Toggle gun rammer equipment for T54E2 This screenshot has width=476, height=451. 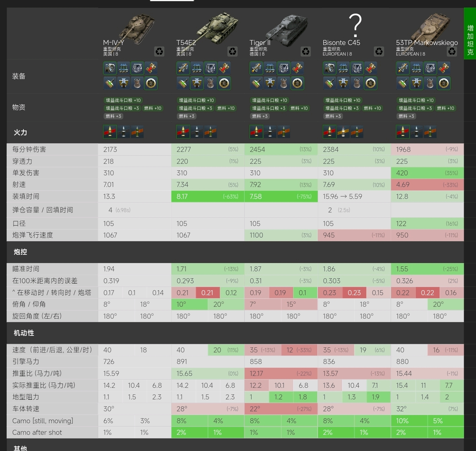tap(183, 68)
